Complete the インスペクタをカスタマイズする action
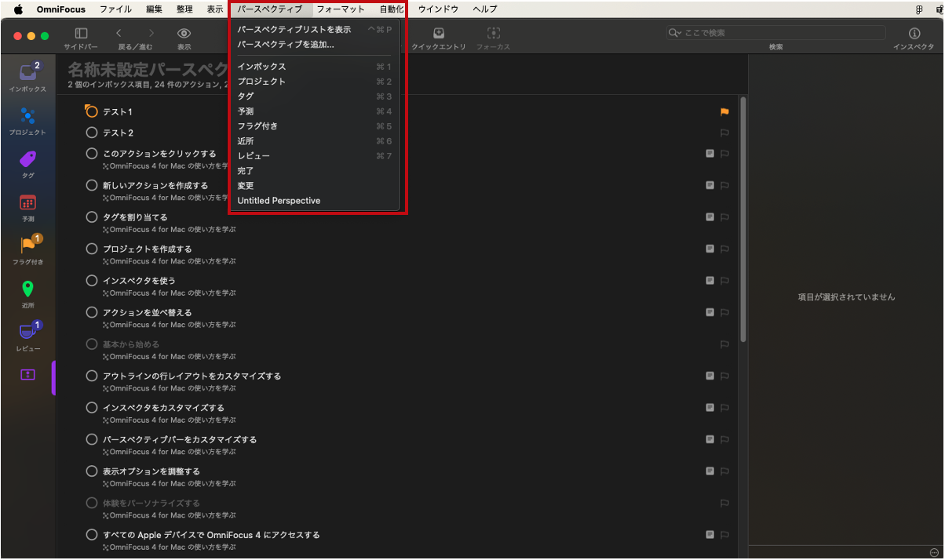The width and height of the screenshot is (945, 560). pyautogui.click(x=92, y=408)
